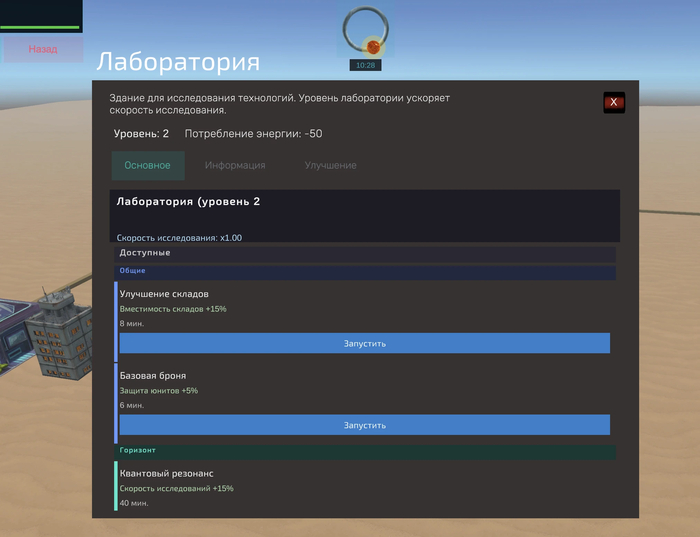Screen dimensions: 700x537
Task: Open the Информация tab
Action: [235, 165]
